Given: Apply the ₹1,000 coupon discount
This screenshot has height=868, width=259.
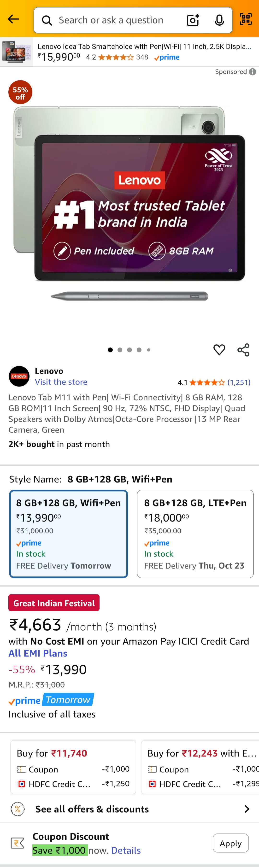Looking at the screenshot, I should [230, 843].
